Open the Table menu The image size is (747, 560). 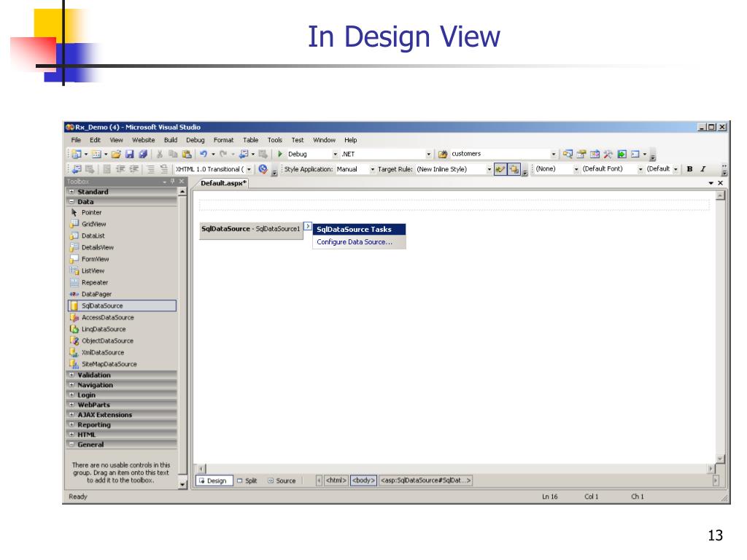pyautogui.click(x=251, y=140)
